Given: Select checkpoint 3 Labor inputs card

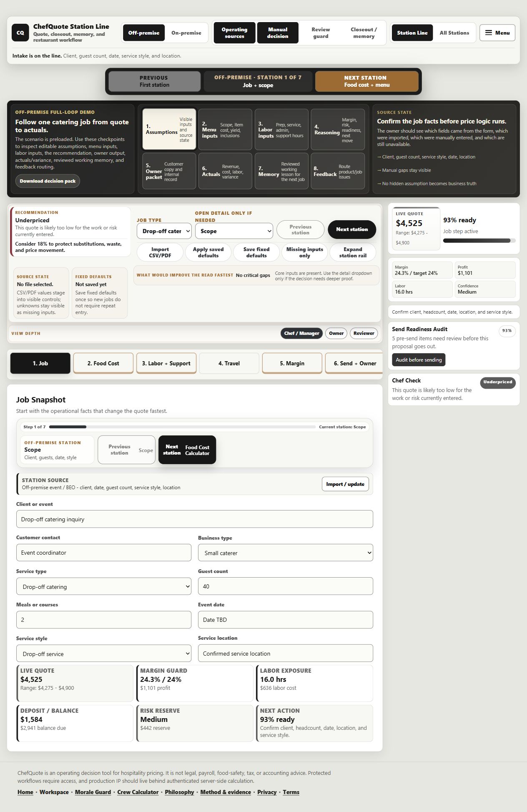Looking at the screenshot, I should 281,129.
